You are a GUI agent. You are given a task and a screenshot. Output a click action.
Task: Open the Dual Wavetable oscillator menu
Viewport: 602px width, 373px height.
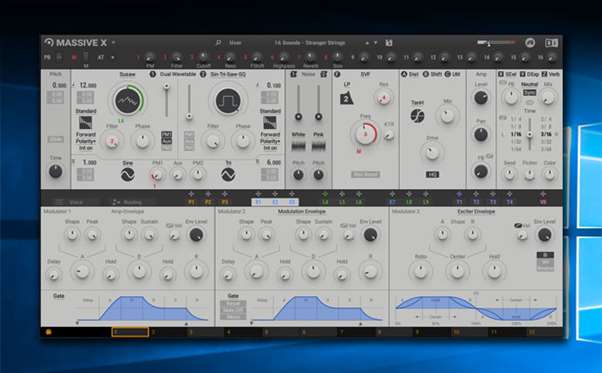tap(178, 74)
